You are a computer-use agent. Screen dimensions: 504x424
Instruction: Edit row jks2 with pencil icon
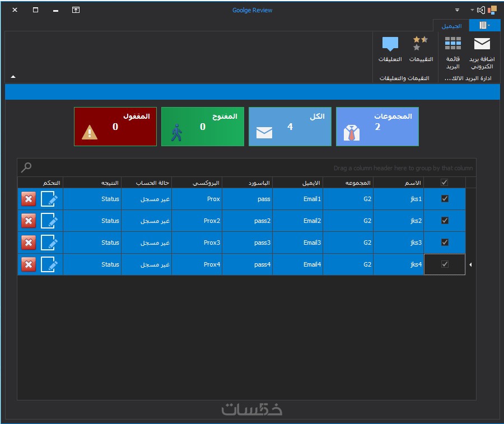pyautogui.click(x=49, y=221)
